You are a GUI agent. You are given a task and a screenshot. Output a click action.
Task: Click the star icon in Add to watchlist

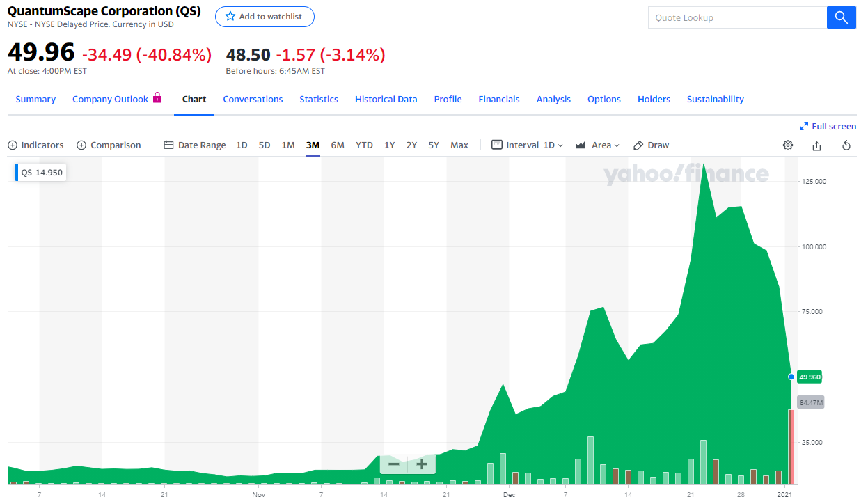pos(230,17)
